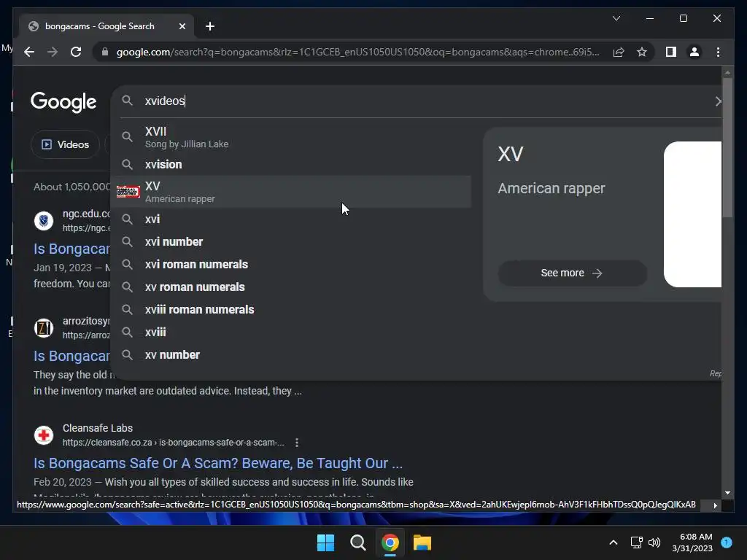
Task: Click the Cleansafe Labs red cross favicon
Action: coord(44,435)
